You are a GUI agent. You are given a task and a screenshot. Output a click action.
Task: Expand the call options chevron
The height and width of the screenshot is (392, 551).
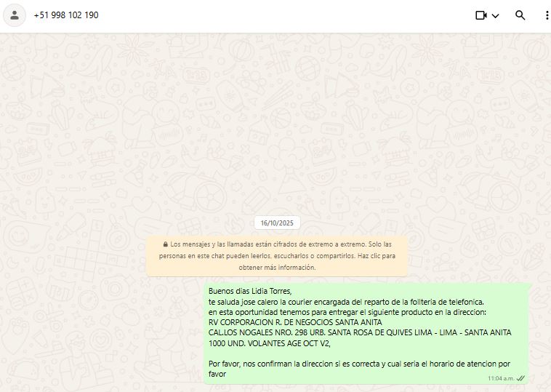pos(496,16)
